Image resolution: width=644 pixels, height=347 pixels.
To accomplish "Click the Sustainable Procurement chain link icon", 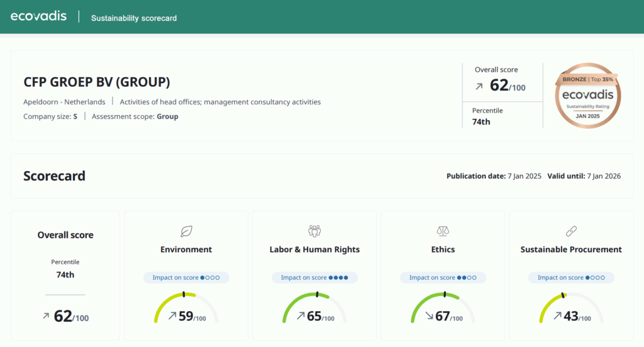I will 571,231.
